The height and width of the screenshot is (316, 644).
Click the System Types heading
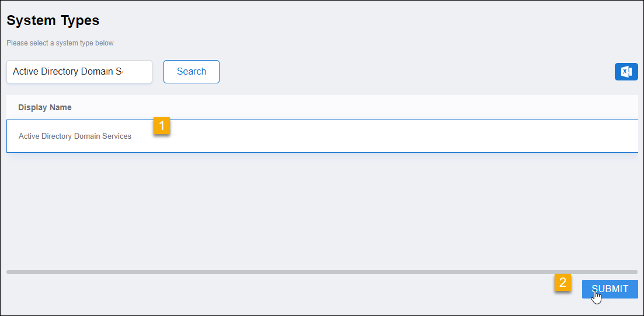tap(53, 20)
